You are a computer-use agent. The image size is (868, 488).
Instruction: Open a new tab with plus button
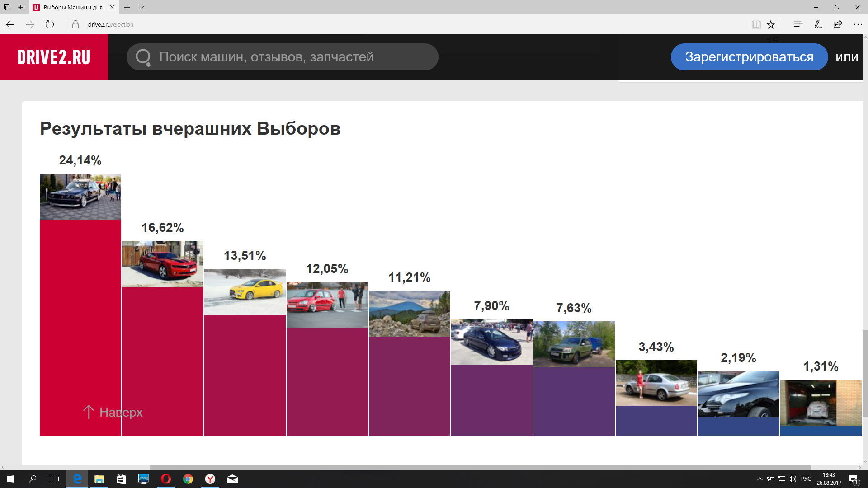click(x=127, y=7)
